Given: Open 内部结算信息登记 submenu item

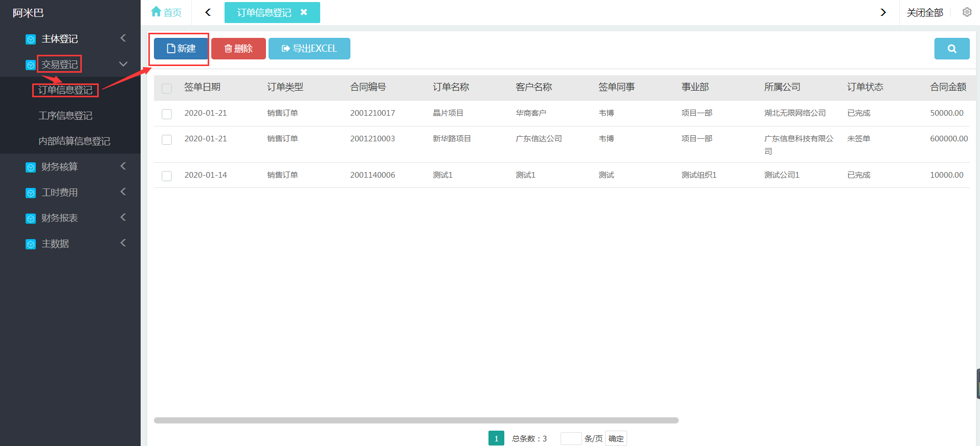Looking at the screenshot, I should (x=74, y=141).
